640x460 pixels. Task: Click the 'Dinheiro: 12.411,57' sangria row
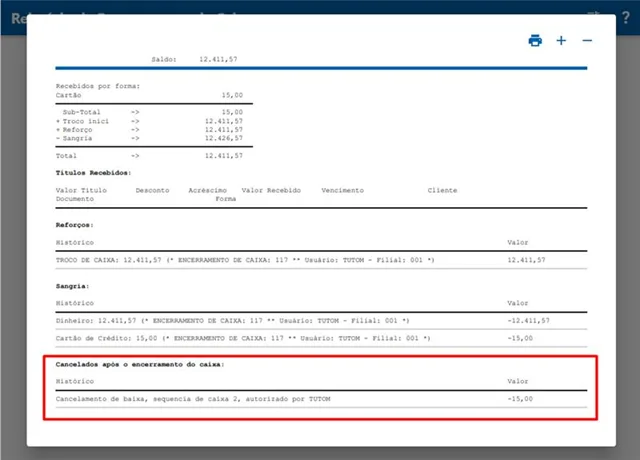tap(321, 321)
